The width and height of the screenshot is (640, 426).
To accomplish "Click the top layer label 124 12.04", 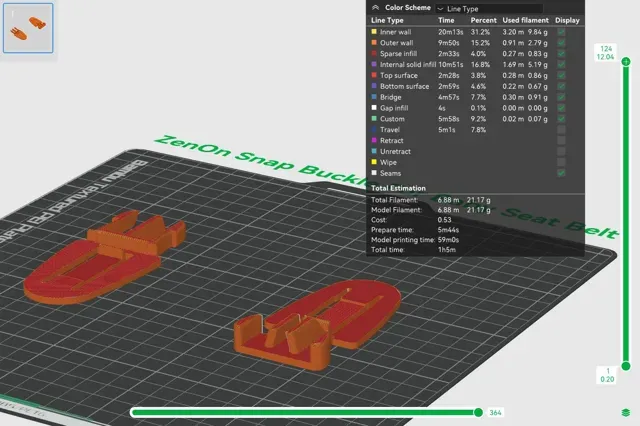I will coord(605,53).
